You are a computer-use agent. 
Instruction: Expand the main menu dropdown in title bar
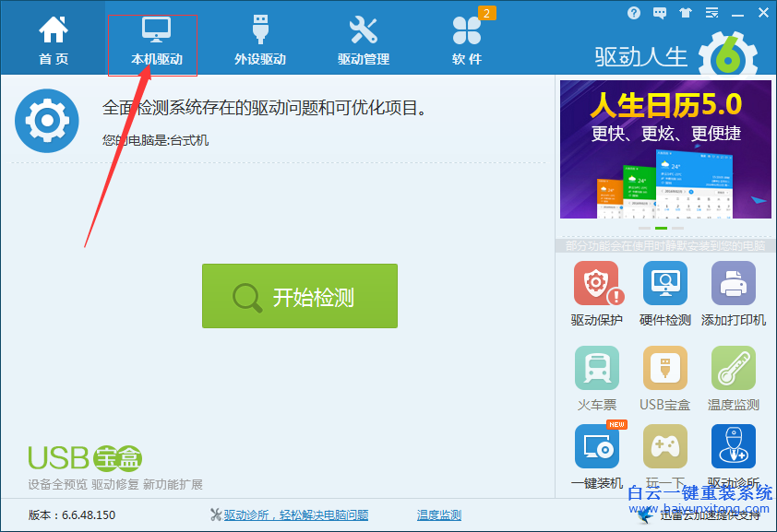711,13
